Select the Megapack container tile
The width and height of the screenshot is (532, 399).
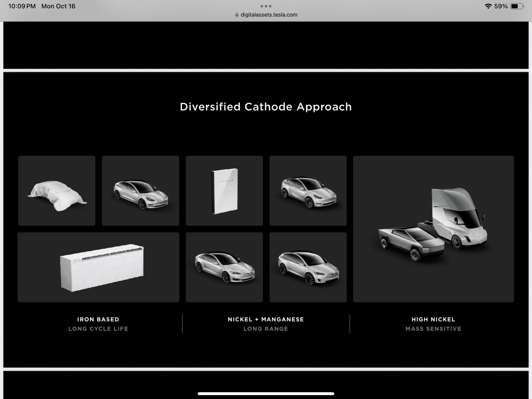98,267
